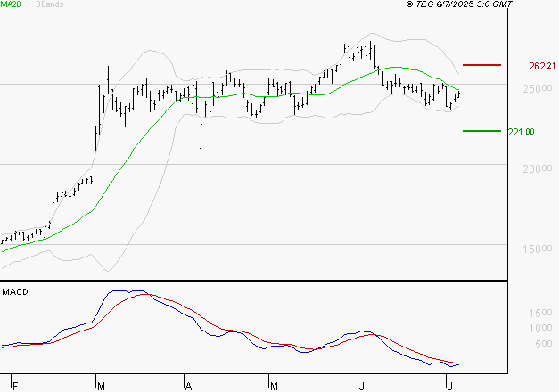
Task: Click the 200.00 price axis label
Action: coord(538,168)
